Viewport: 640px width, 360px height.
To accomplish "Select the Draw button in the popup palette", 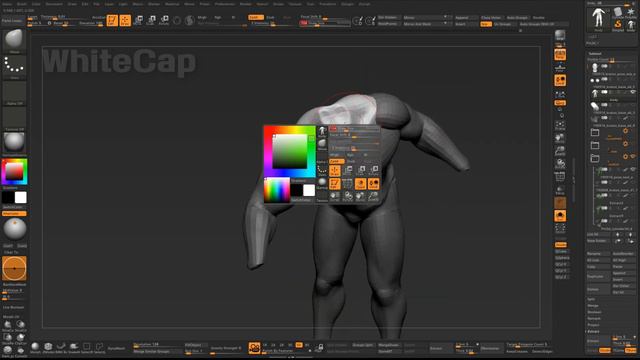I will pyautogui.click(x=335, y=171).
